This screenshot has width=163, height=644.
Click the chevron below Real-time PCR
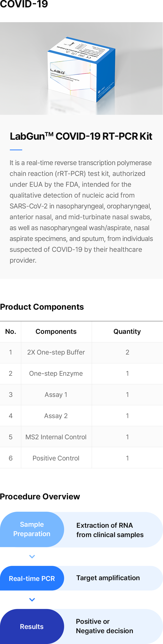[32, 600]
